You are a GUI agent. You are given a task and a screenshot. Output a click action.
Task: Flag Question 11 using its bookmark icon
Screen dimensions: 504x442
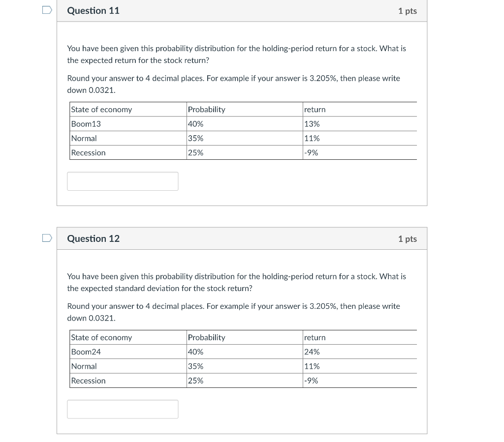coord(47,10)
